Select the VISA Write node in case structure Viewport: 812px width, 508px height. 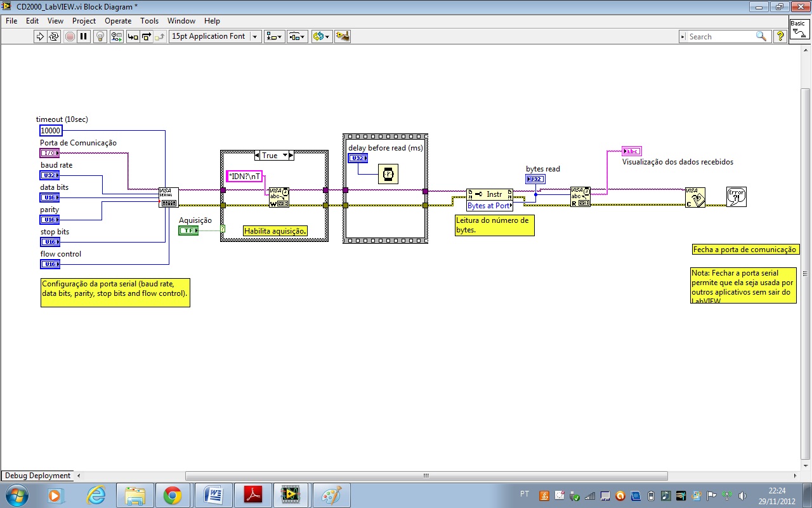278,197
